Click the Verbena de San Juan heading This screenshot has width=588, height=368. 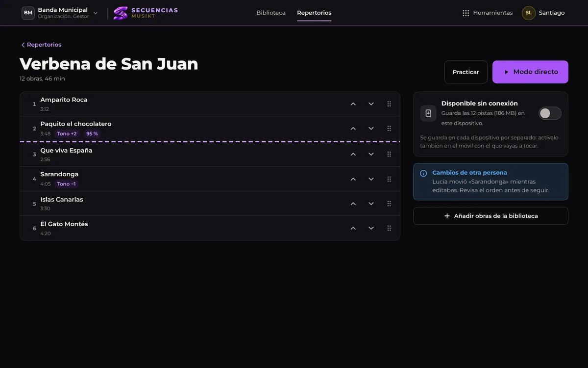coord(109,64)
